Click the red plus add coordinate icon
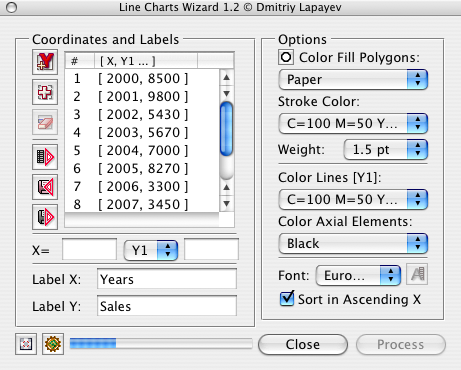Screen dimensions: 461x370 point(45,92)
